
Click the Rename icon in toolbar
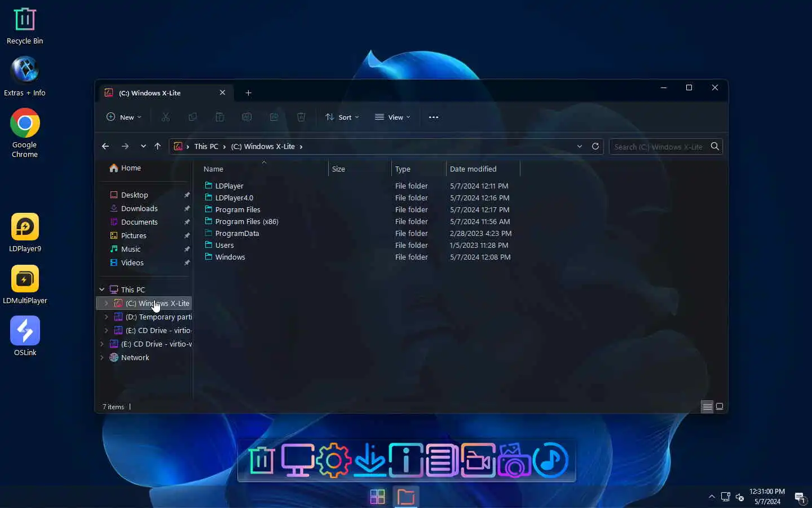click(246, 117)
